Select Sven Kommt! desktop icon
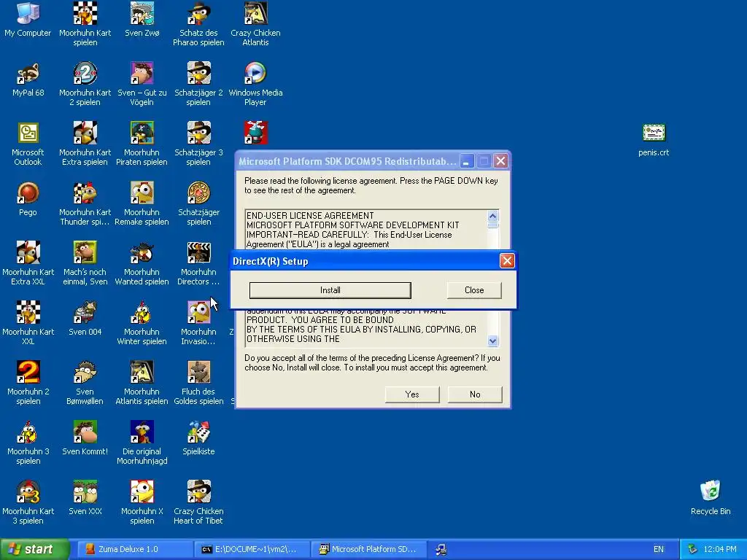Viewport: 747px width, 560px height. (x=85, y=438)
